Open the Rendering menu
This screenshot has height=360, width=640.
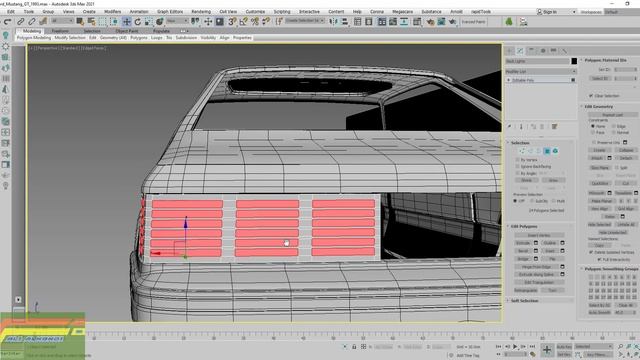(x=201, y=12)
